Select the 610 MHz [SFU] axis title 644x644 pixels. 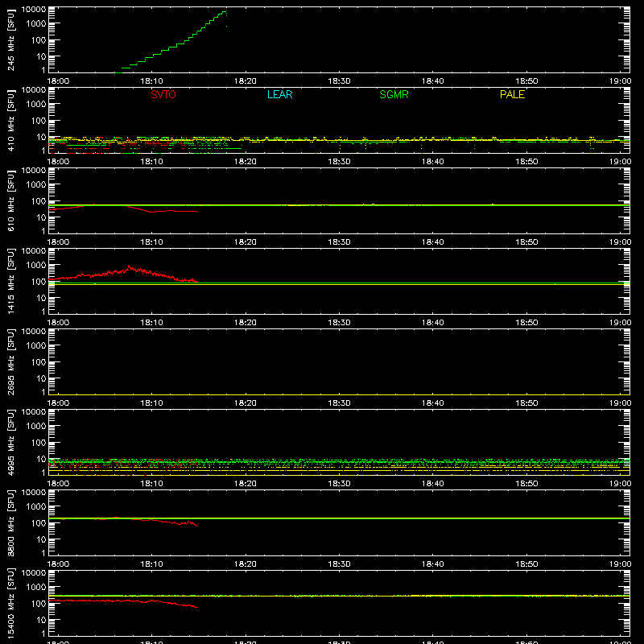click(11, 201)
